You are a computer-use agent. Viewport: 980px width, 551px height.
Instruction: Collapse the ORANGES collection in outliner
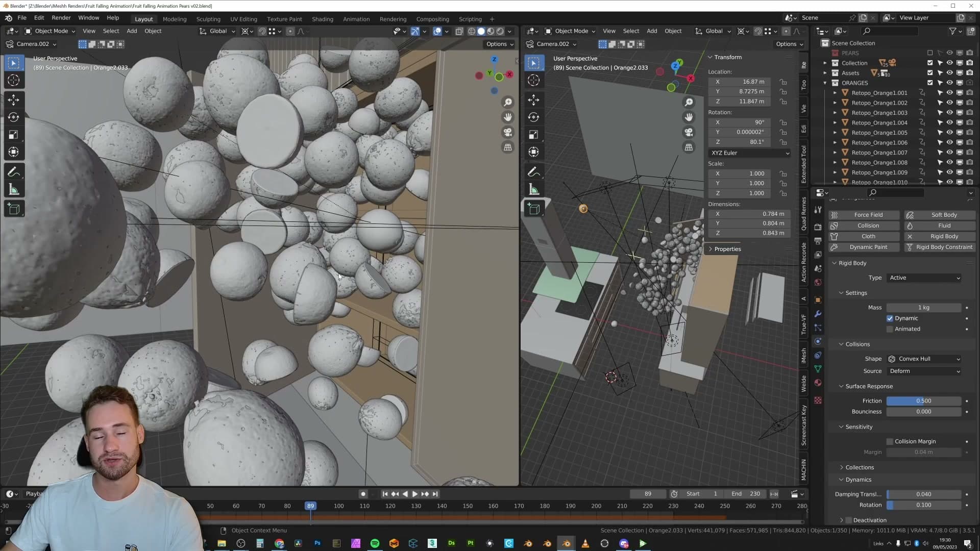click(x=825, y=83)
